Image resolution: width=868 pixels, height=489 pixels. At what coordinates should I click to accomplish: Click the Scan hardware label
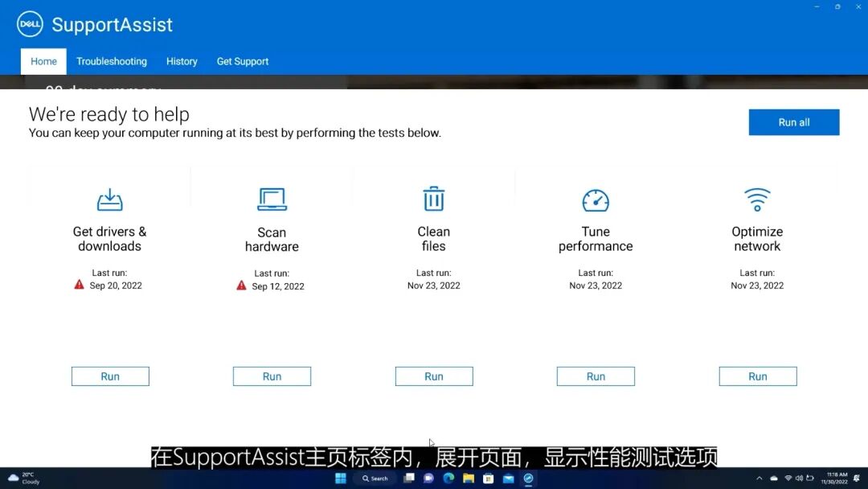[272, 239]
